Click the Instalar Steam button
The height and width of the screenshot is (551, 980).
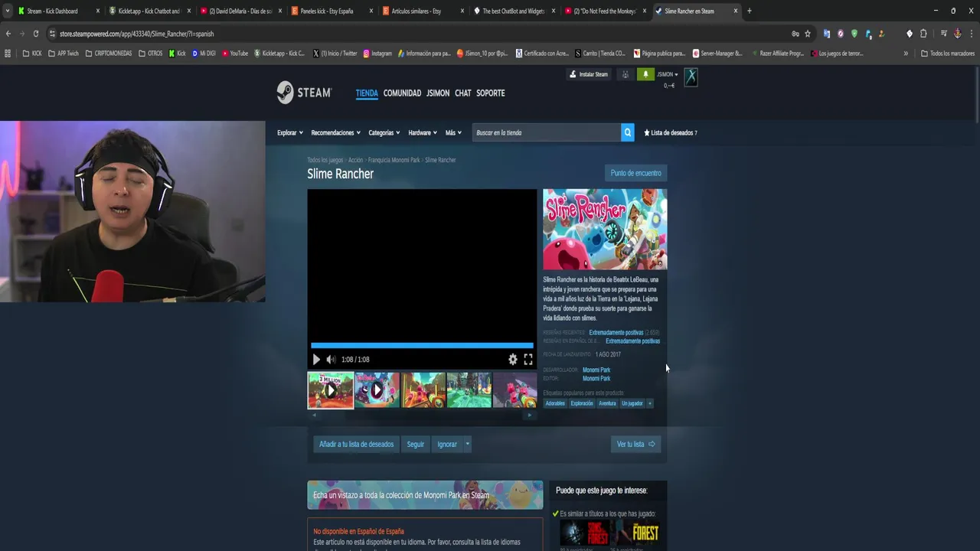coord(589,74)
